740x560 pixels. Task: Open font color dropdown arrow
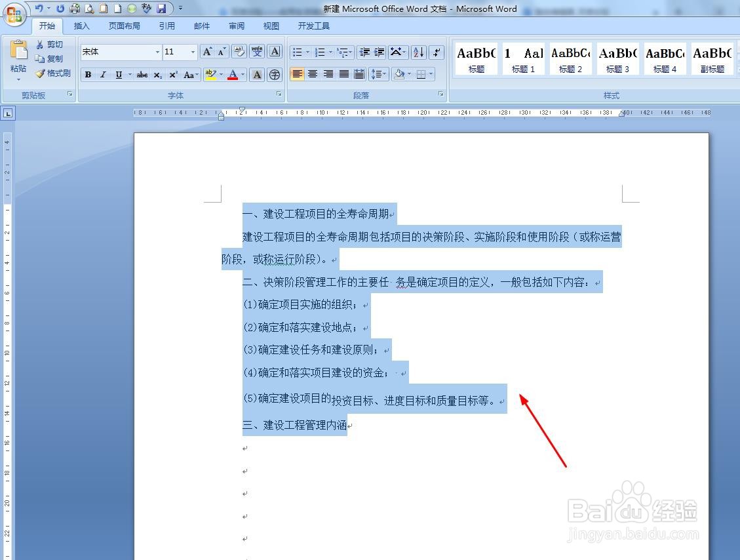243,75
